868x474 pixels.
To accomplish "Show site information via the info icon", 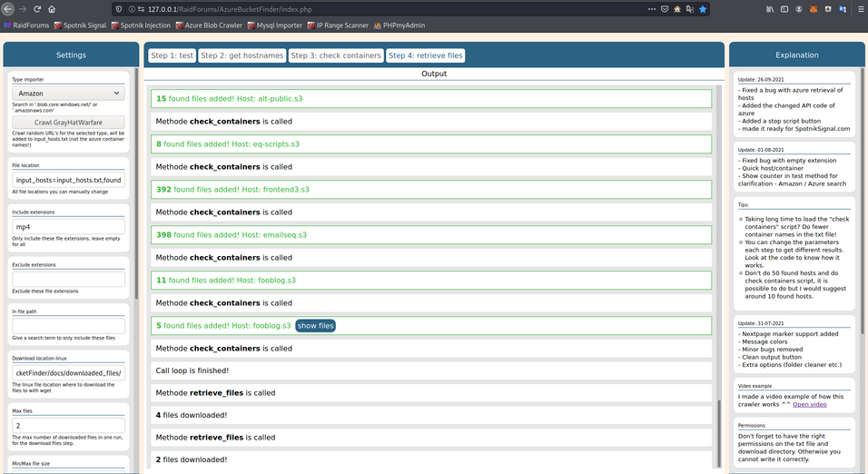I will pos(132,9).
